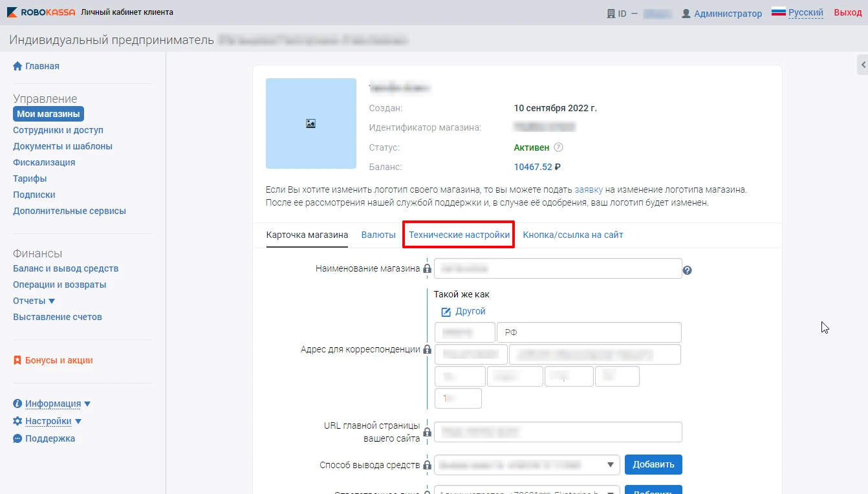Image resolution: width=868 pixels, height=494 pixels.
Task: Open Документы и шаблоны section
Action: (63, 146)
